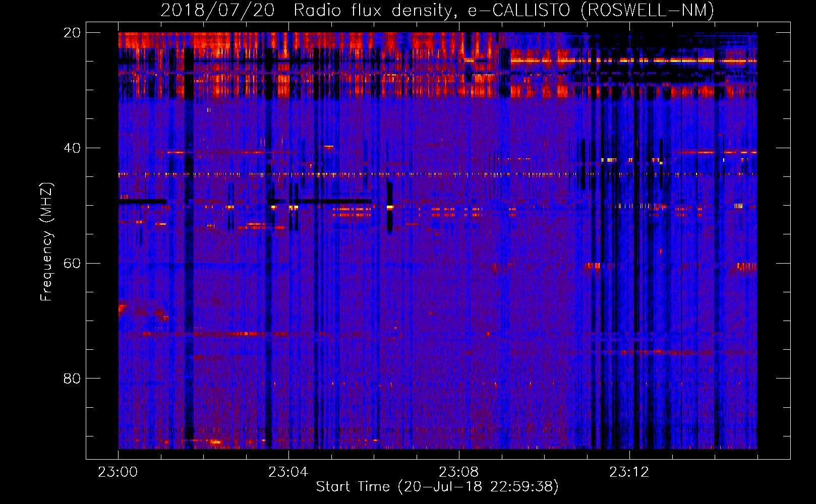This screenshot has width=816, height=504.
Task: Click the 80 MHz frequency tick label
Action: click(72, 379)
